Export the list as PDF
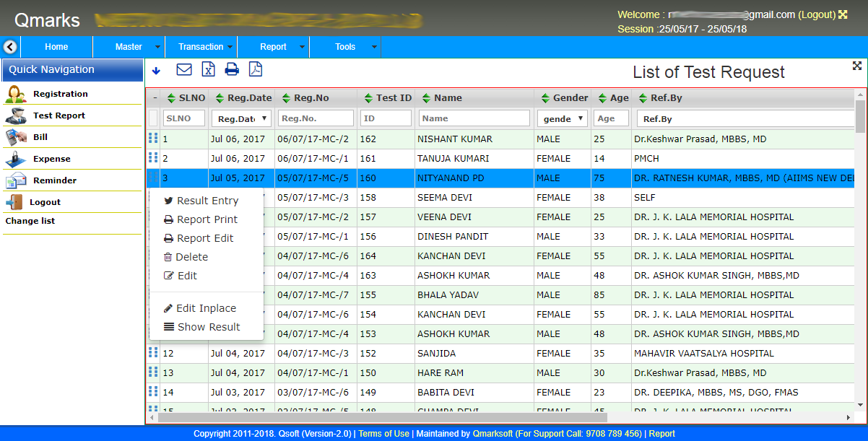 (x=255, y=69)
